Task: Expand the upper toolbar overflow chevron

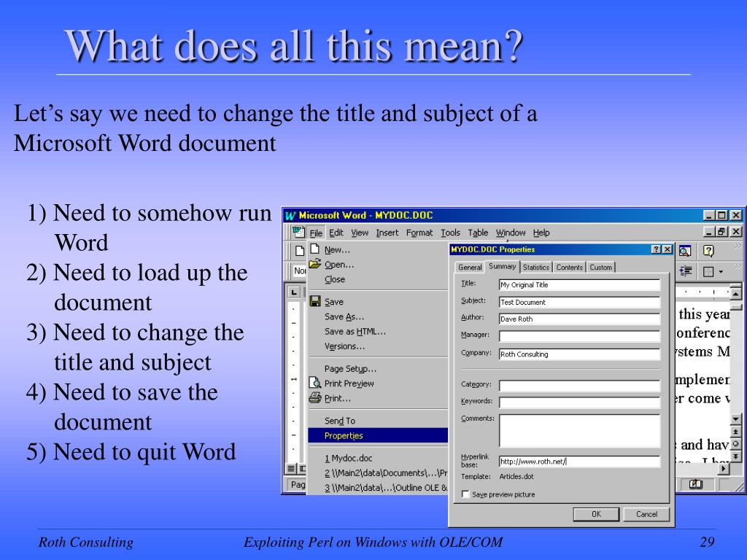Action: (737, 246)
